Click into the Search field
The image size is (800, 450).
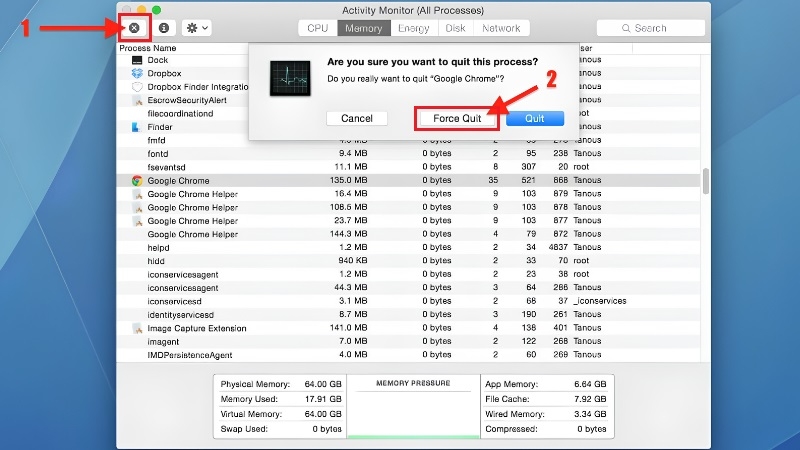(x=651, y=28)
